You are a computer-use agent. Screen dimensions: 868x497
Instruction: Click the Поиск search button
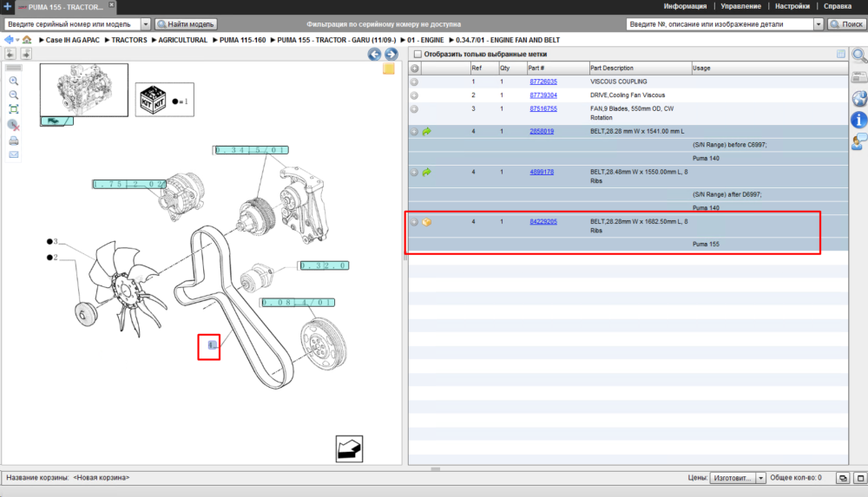[x=846, y=24]
